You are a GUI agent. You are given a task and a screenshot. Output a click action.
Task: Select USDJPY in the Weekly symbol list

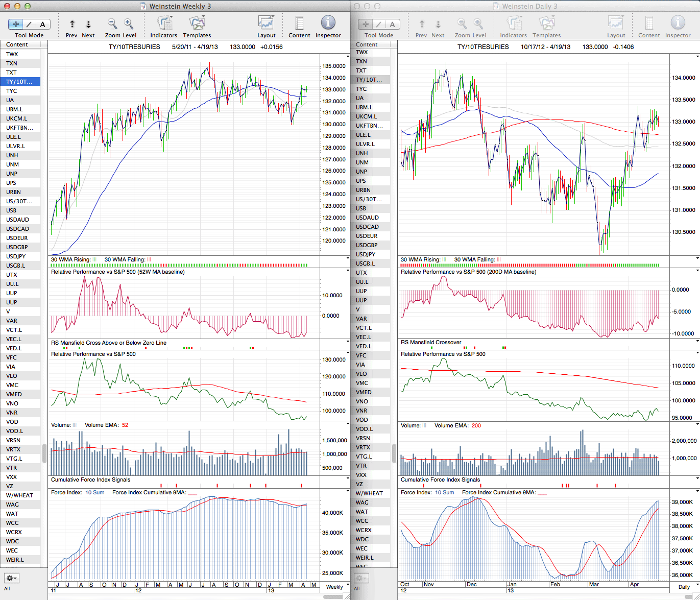click(x=16, y=256)
